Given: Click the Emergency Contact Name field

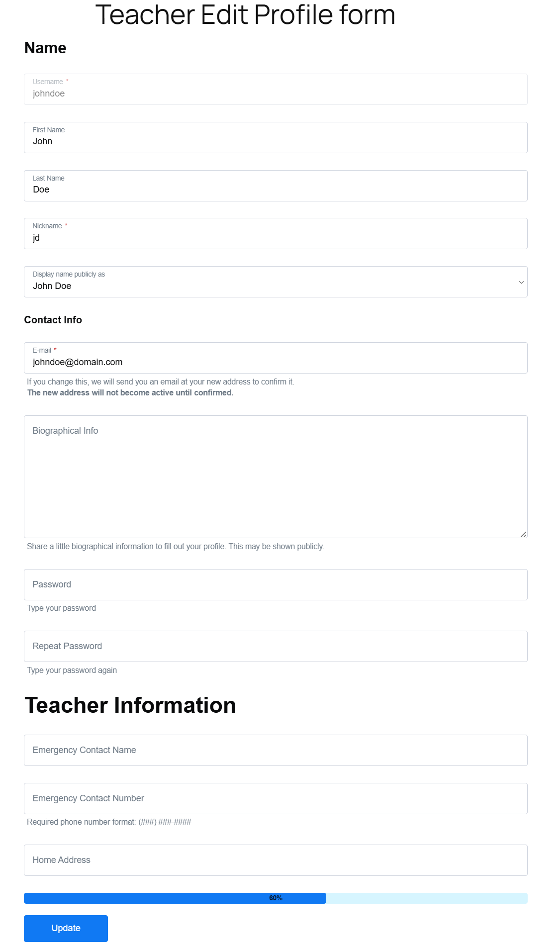Looking at the screenshot, I should 276,750.
